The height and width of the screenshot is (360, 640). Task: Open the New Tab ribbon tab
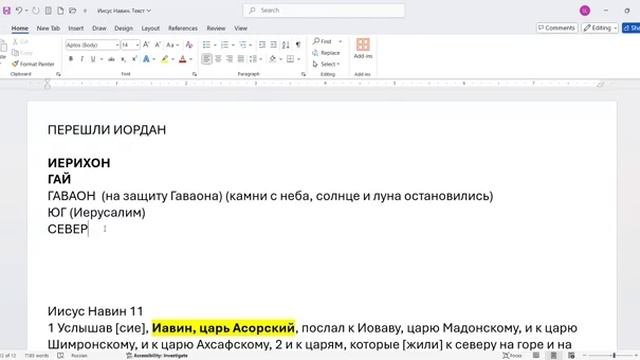48,28
